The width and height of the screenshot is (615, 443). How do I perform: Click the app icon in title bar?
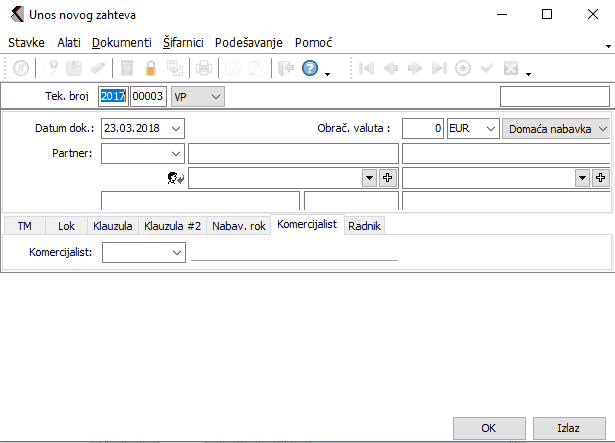point(13,15)
